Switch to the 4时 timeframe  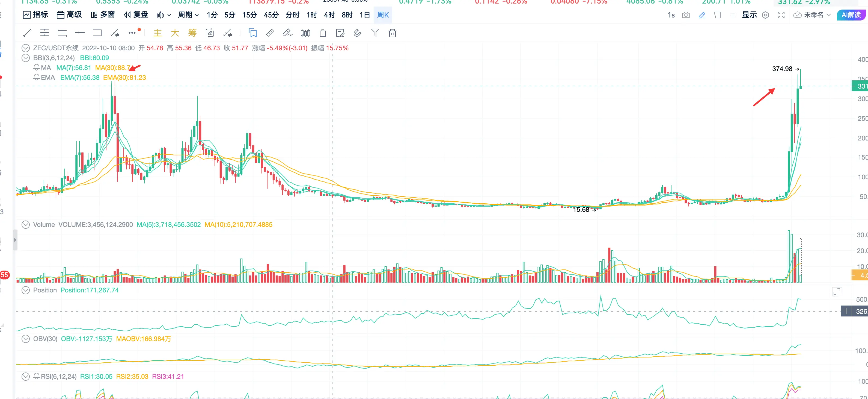[329, 15]
